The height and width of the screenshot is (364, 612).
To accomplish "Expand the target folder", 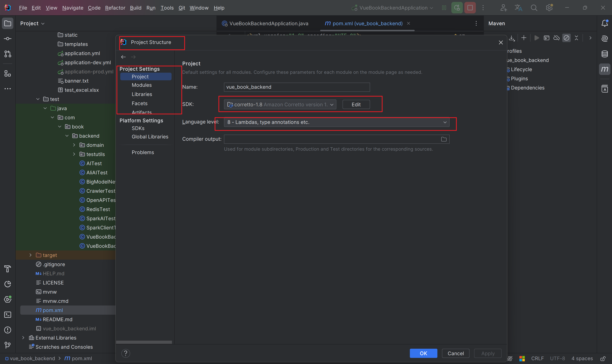I will 30,255.
